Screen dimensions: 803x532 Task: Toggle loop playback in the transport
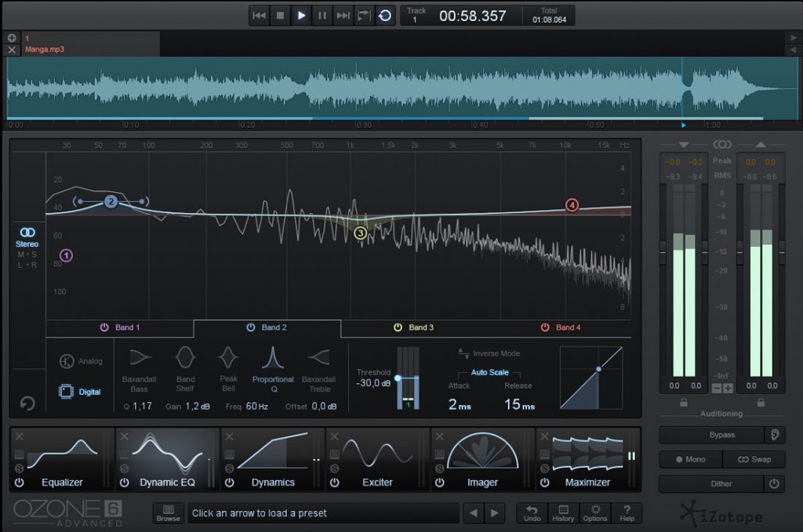[385, 16]
